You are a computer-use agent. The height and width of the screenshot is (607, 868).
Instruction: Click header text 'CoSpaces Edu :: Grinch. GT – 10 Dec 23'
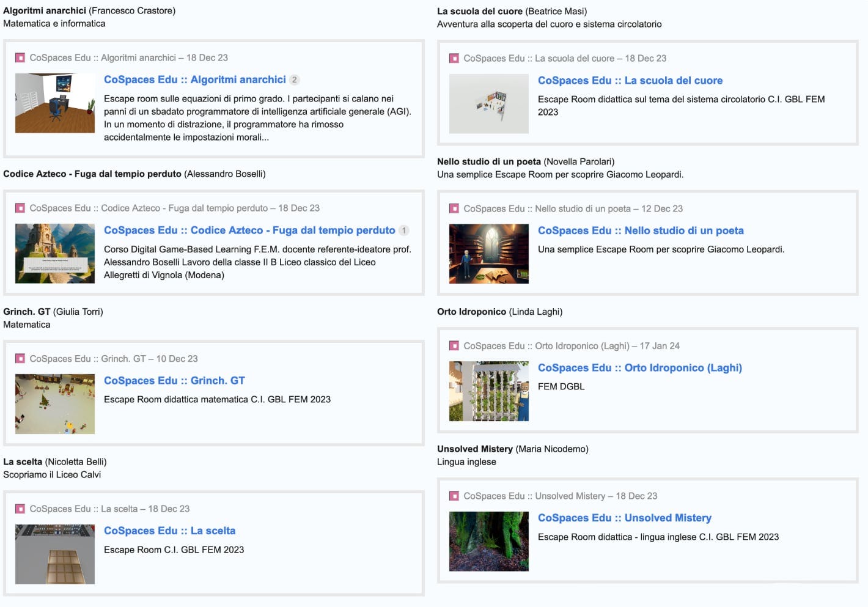coord(114,359)
